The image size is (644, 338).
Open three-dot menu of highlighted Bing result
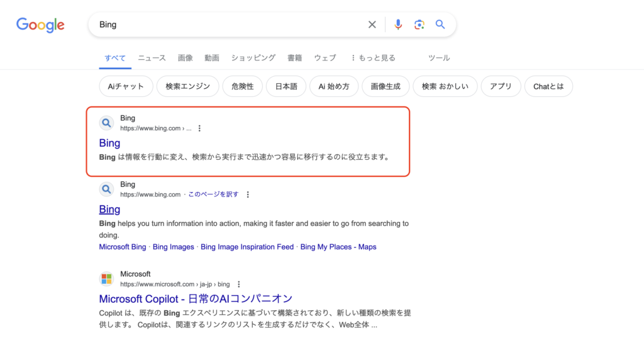click(x=199, y=128)
